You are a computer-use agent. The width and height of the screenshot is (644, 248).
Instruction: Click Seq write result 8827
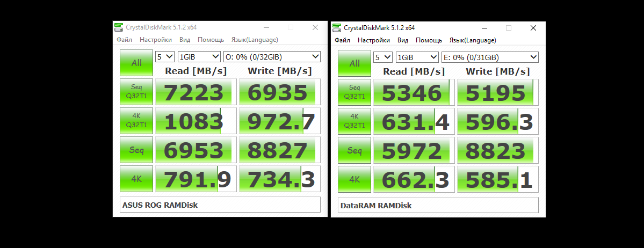(280, 150)
